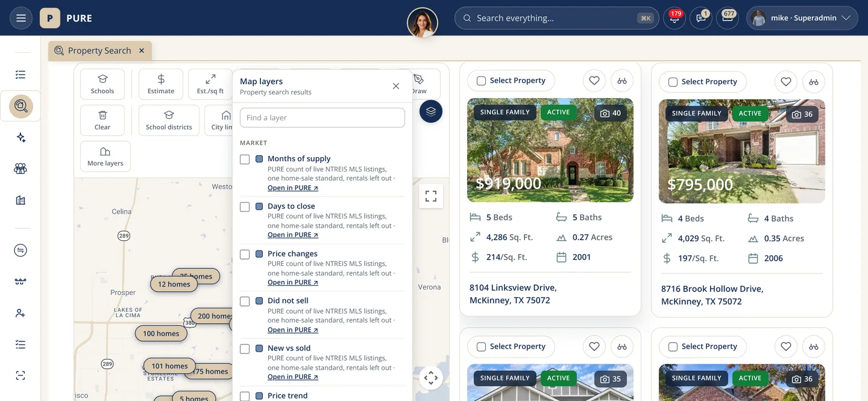The height and width of the screenshot is (401, 868).
Task: Toggle the Schools map layer button
Action: tap(102, 84)
